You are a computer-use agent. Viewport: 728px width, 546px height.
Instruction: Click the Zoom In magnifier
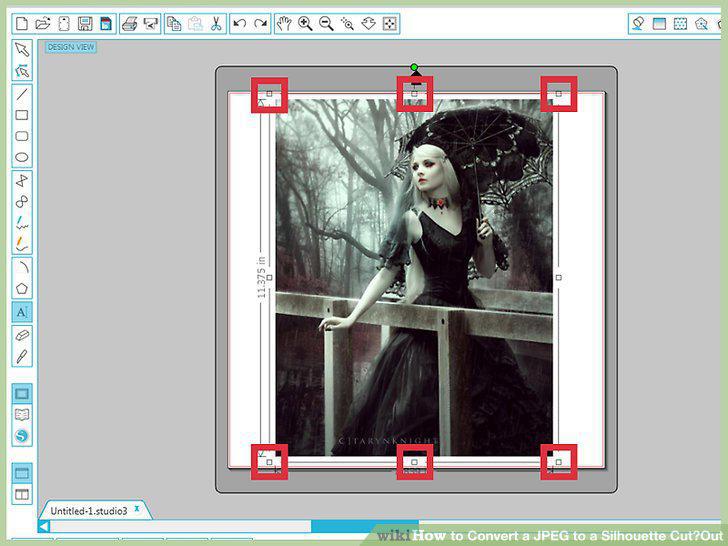[305, 24]
